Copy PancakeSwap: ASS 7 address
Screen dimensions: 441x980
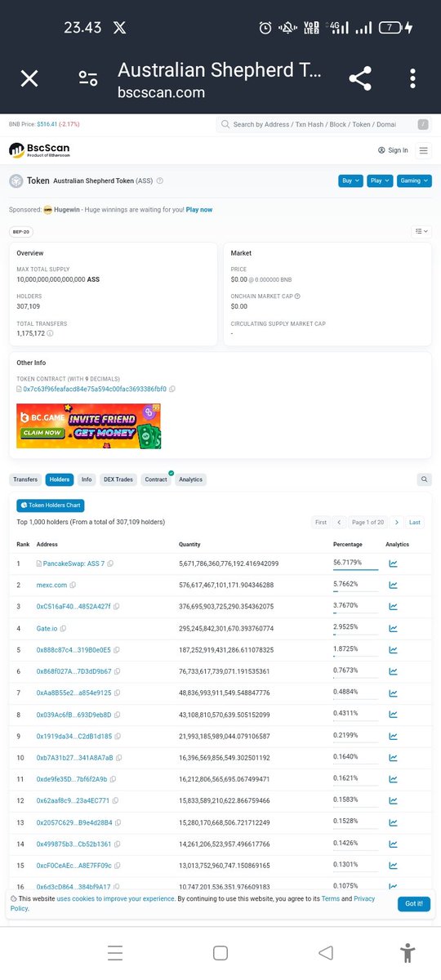click(111, 563)
